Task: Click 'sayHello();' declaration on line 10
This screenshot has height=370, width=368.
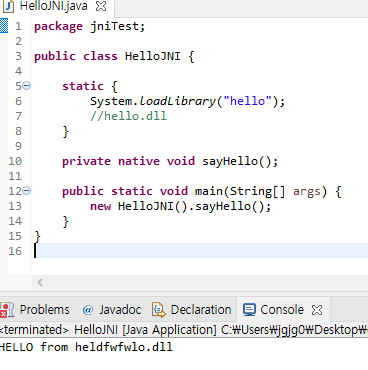Action: [240, 161]
